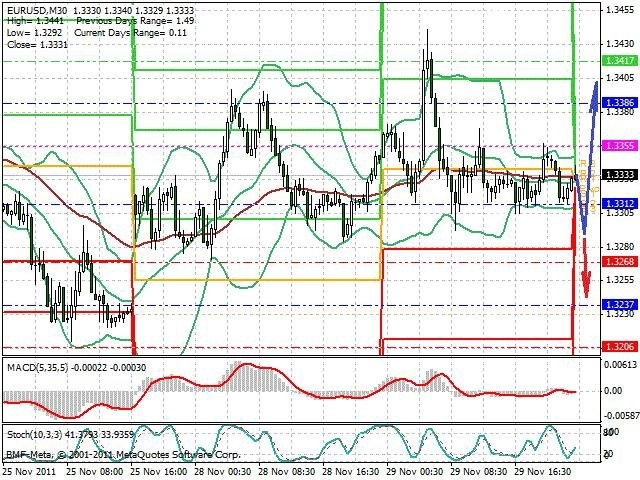The image size is (640, 480).
Task: Click the 29 Nov 00:30 time axis label
Action: point(415,471)
